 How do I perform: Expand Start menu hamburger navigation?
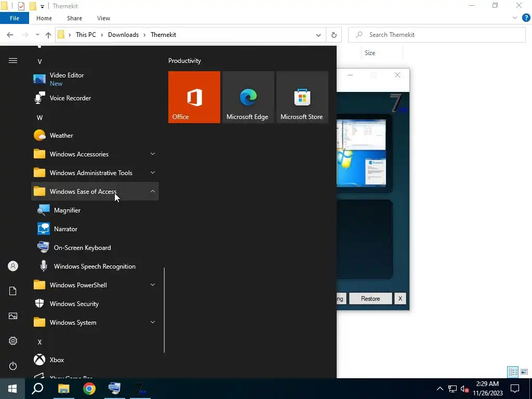[13, 61]
